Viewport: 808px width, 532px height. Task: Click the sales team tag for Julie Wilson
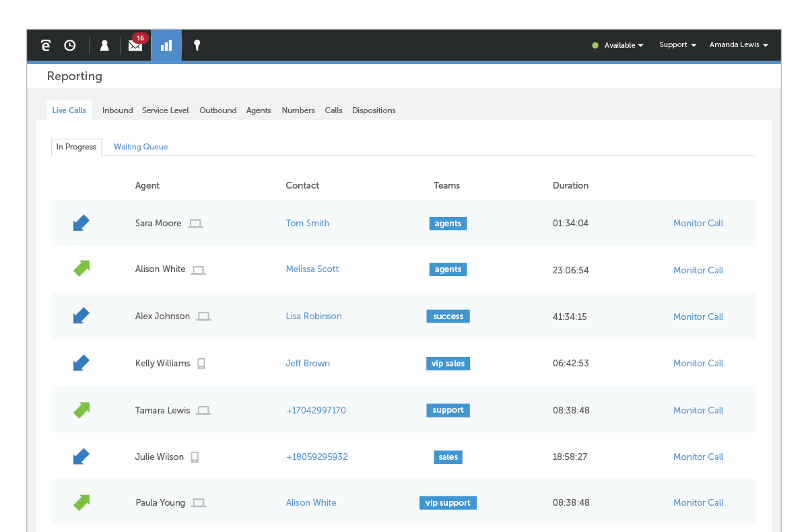coord(448,457)
